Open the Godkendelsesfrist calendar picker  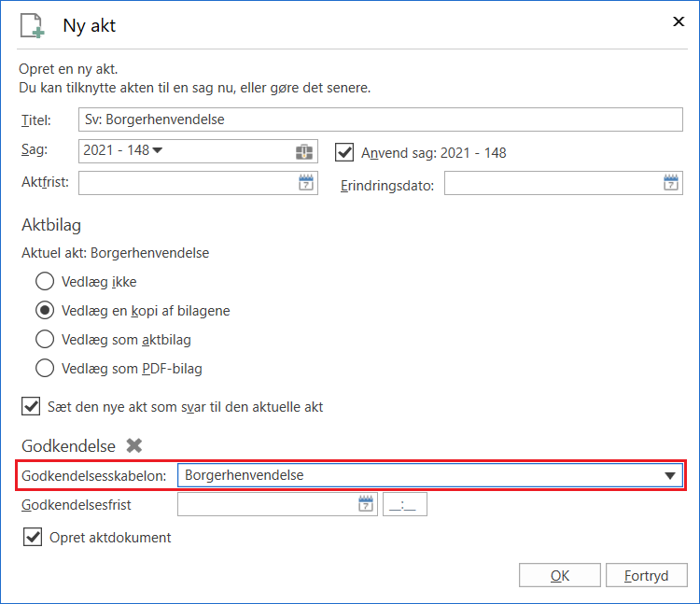(x=366, y=505)
